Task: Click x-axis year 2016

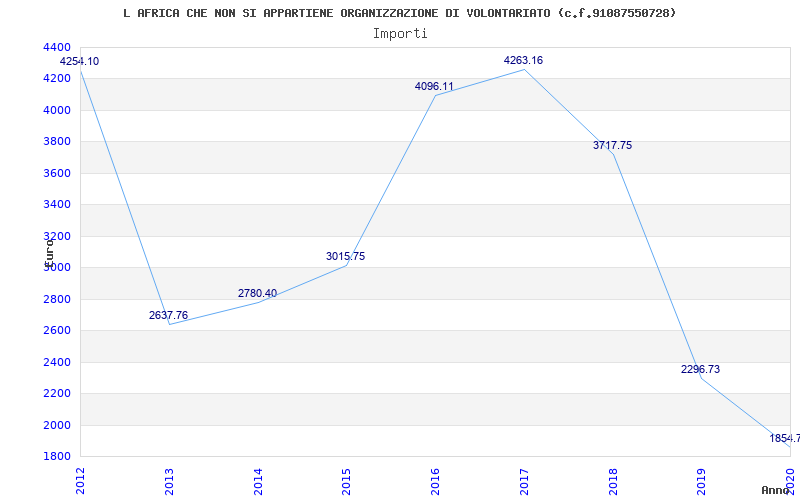Action: (435, 481)
